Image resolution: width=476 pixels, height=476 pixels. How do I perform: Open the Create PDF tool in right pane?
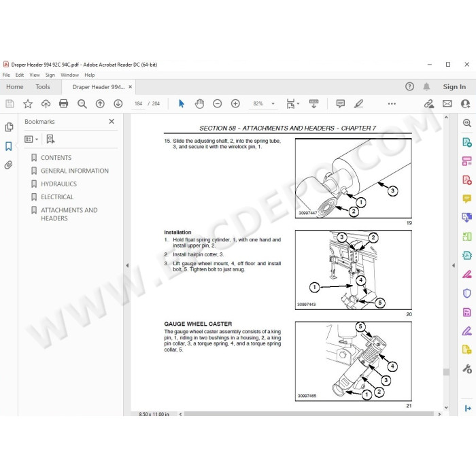(x=467, y=180)
